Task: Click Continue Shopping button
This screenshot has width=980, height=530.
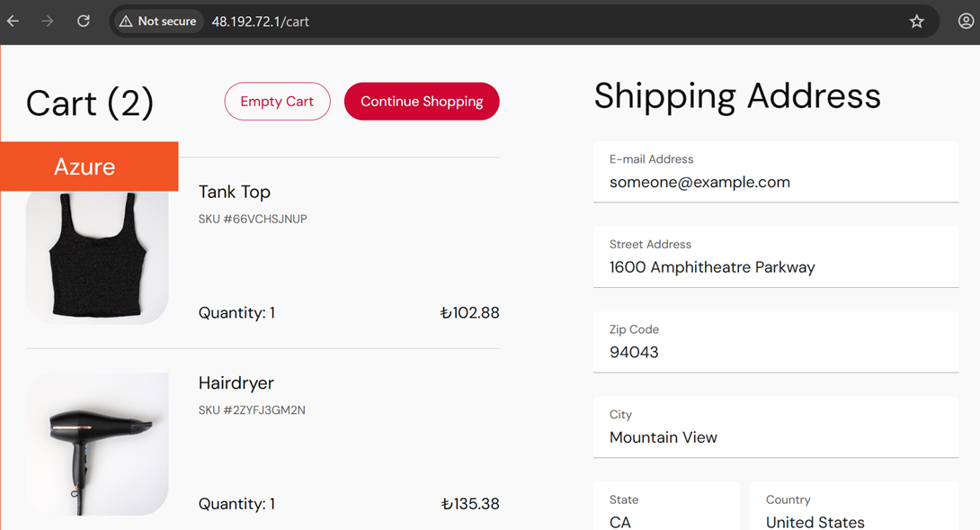Action: pos(422,102)
